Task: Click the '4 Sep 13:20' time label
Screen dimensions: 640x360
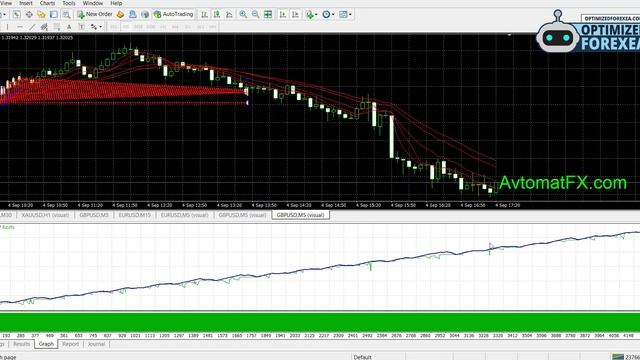Action: [x=229, y=205]
